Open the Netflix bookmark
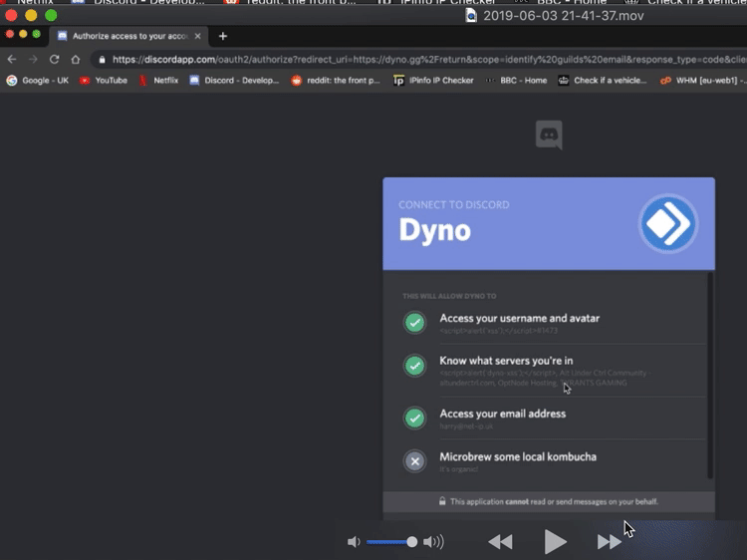The image size is (747, 560). [158, 81]
